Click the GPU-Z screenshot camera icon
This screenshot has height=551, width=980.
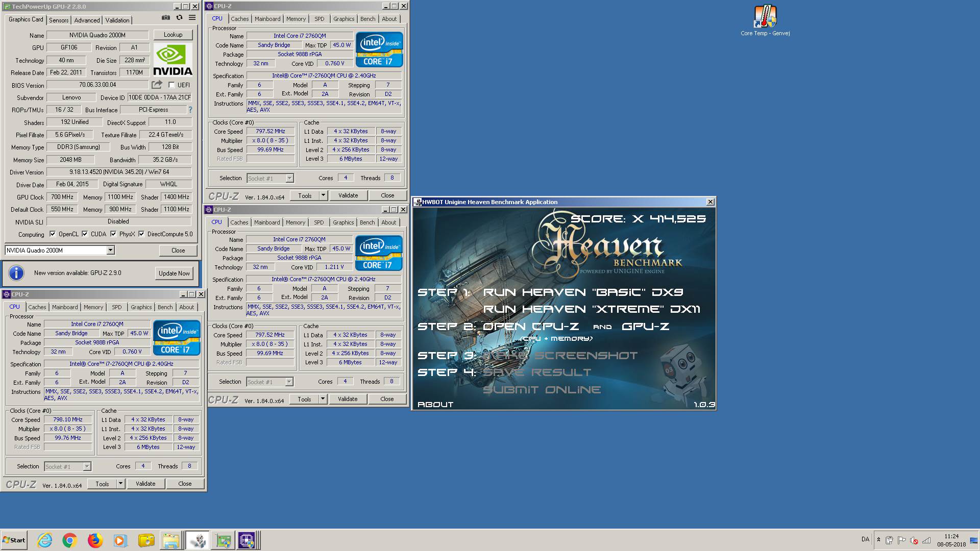click(166, 17)
